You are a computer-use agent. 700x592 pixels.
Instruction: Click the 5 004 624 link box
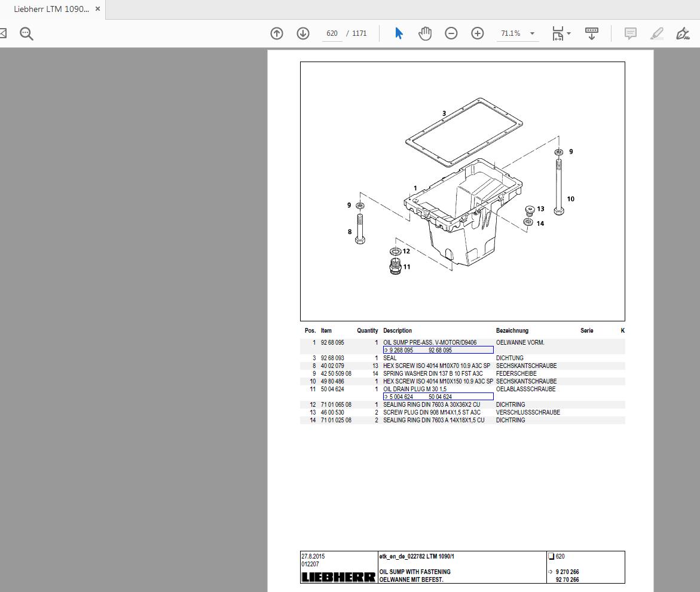pos(438,397)
